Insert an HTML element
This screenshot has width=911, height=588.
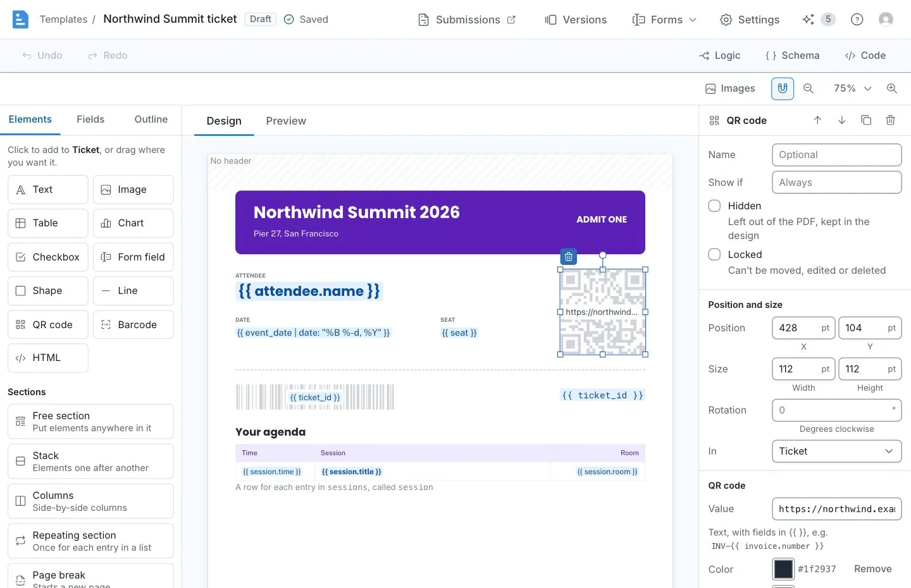48,358
